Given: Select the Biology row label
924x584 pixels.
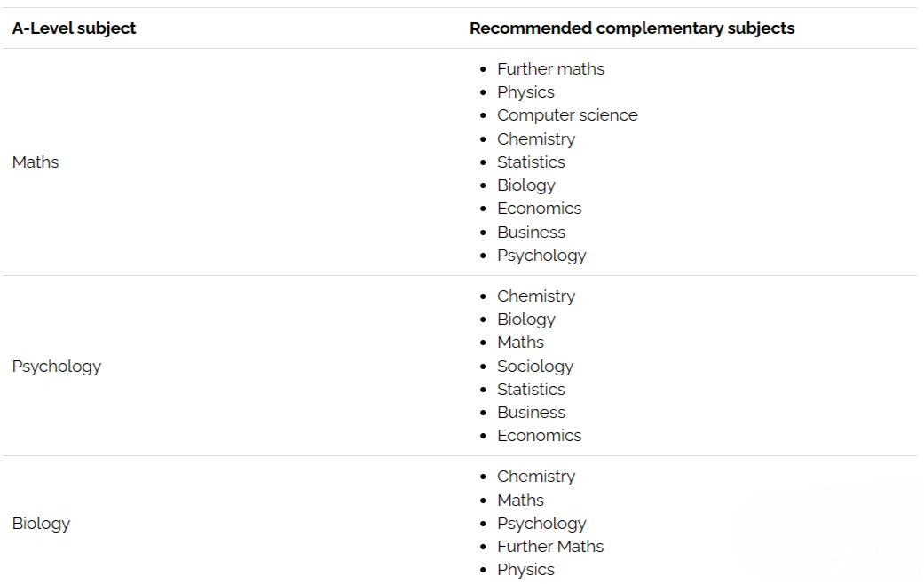Looking at the screenshot, I should (41, 524).
